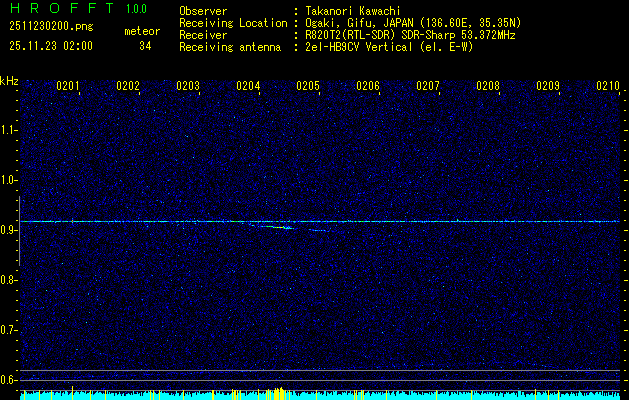Click the 1.0 kHz axis label
629x400 pixels.
pos(8,180)
